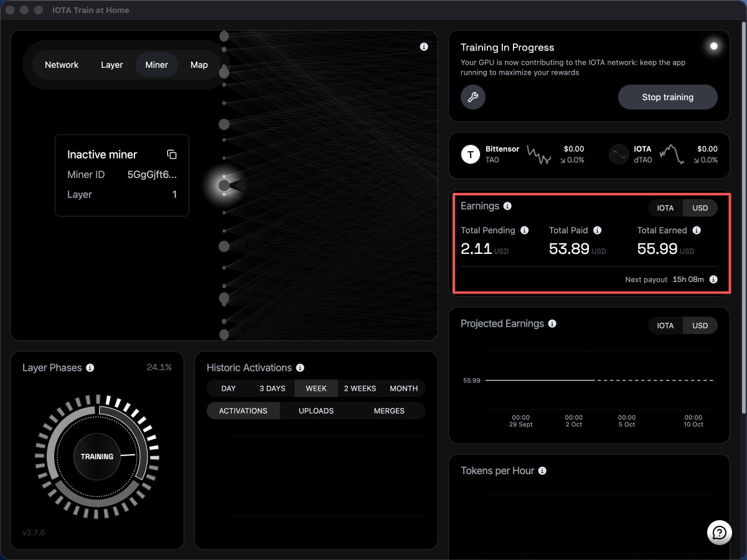Image resolution: width=747 pixels, height=560 pixels.
Task: Copy the inactive miner details
Action: [x=172, y=154]
